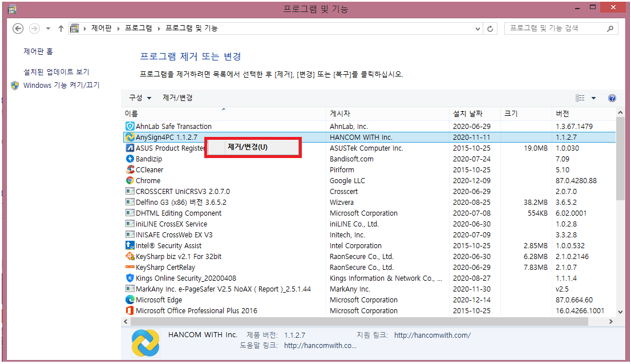Image resolution: width=631 pixels, height=364 pixels.
Task: Click the http://hancomwith.com/ support link text
Action: pyautogui.click(x=432, y=335)
